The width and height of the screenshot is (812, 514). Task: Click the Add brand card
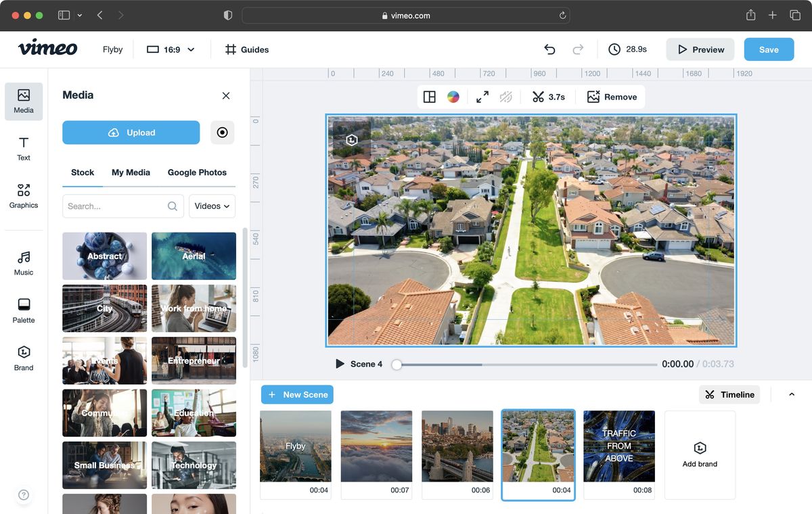[700, 455]
